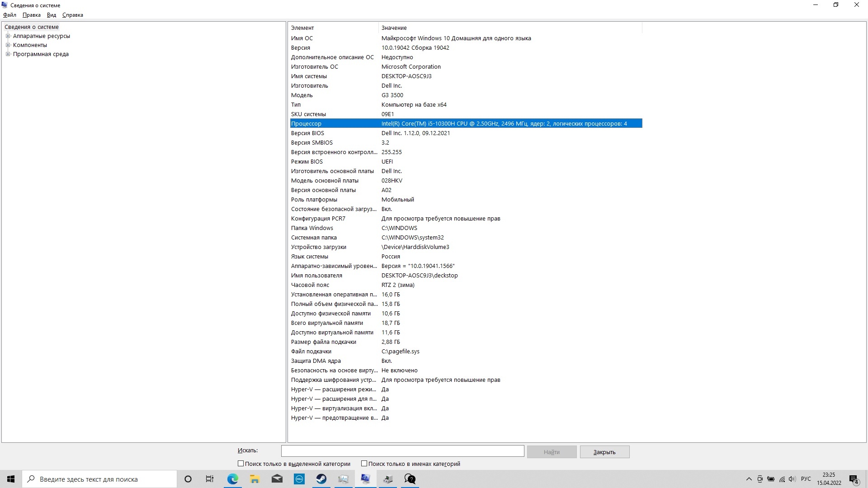Screen dimensions: 868x488
Task: Select the Имя системы row
Action: (x=466, y=76)
